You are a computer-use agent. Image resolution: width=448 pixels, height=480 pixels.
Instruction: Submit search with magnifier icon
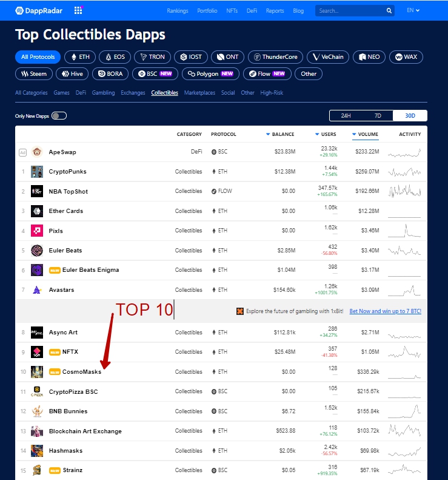(x=389, y=11)
